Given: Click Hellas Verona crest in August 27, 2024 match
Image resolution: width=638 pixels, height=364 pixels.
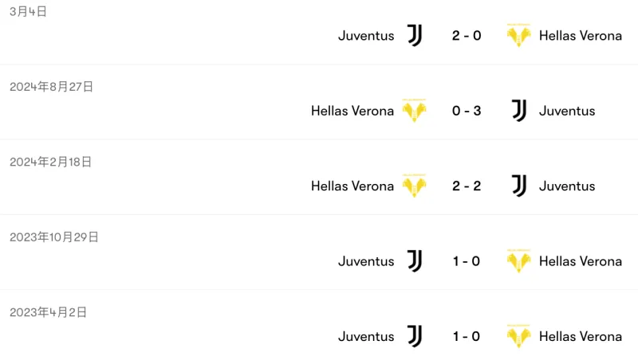Looking at the screenshot, I should pos(414,111).
